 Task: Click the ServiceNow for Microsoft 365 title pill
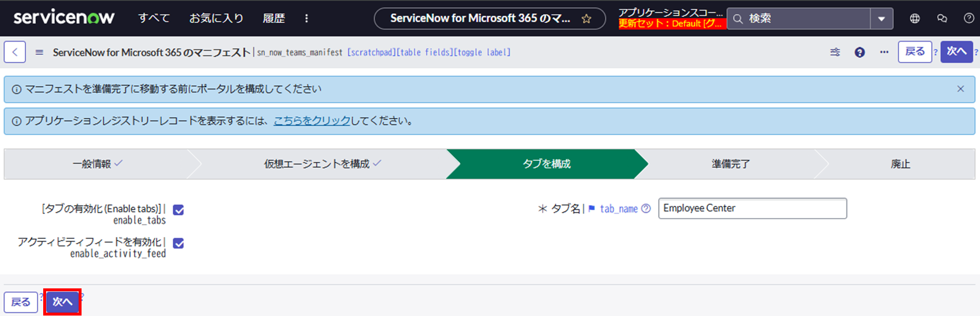(490, 18)
